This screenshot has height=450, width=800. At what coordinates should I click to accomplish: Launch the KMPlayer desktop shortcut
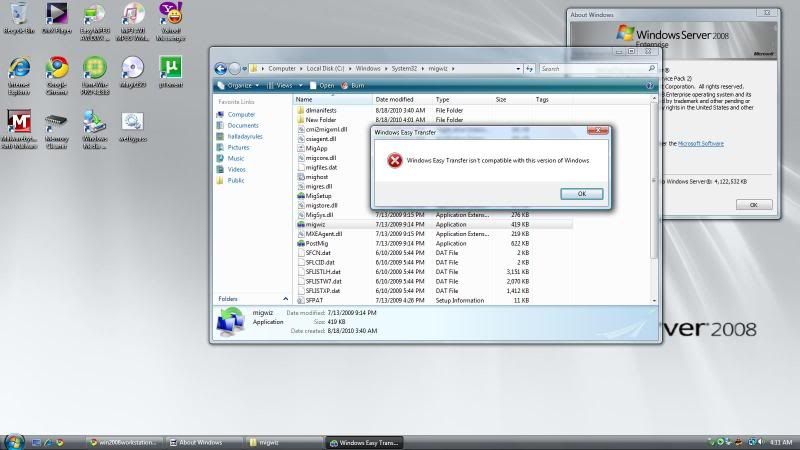[57, 18]
